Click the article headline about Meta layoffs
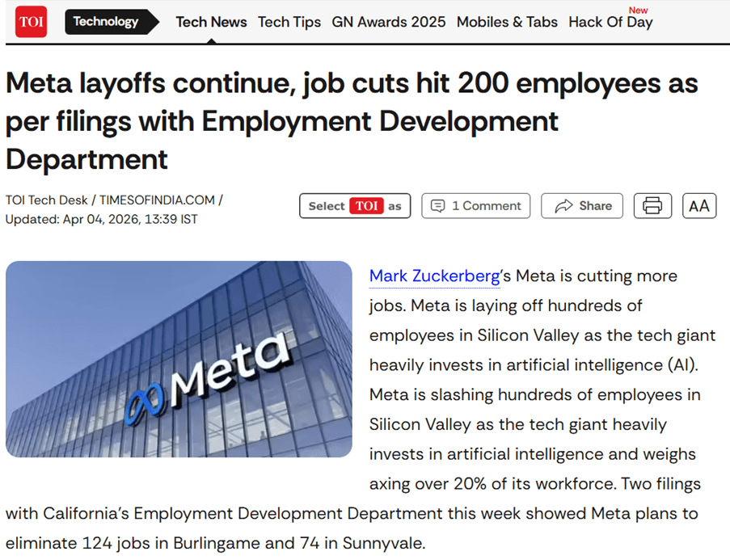The height and width of the screenshot is (560, 730). click(352, 121)
